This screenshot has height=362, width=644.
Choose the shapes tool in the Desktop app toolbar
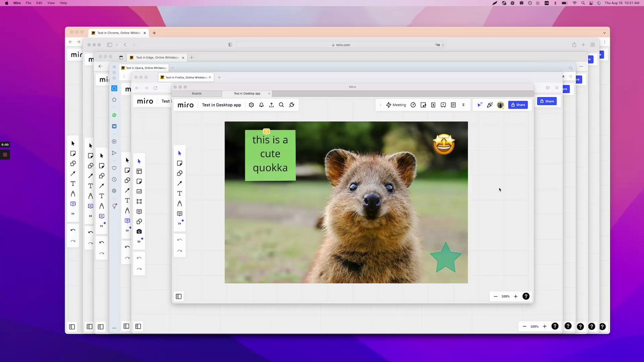[x=180, y=173]
